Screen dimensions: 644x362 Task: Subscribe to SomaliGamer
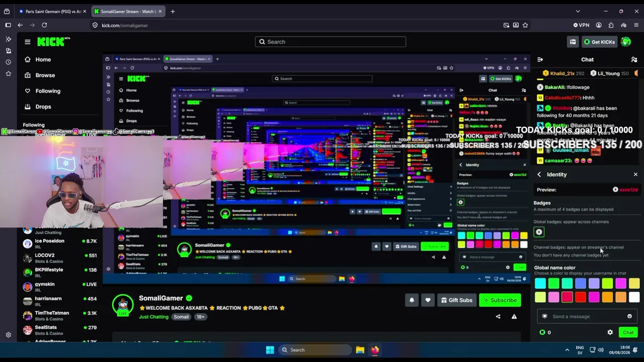pos(500,300)
